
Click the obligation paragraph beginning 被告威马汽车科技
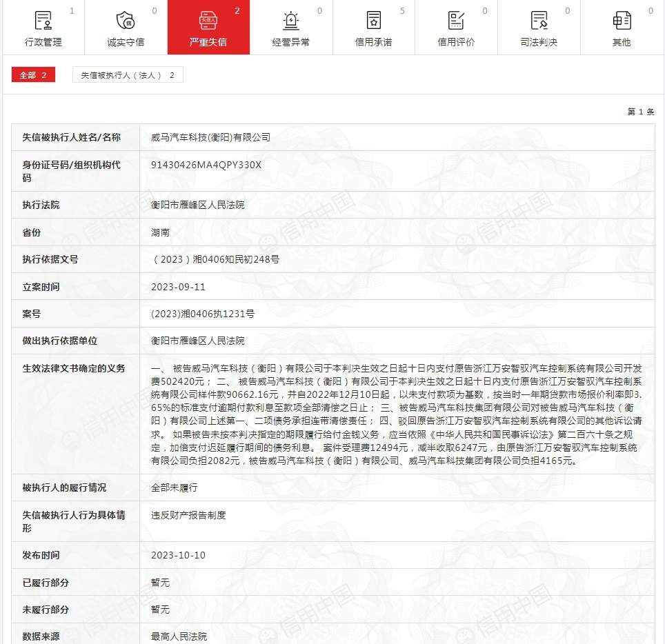[x=397, y=414]
